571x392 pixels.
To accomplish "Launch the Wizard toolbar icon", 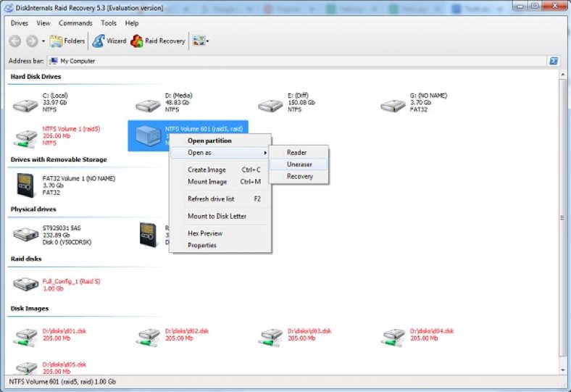I will pos(99,41).
